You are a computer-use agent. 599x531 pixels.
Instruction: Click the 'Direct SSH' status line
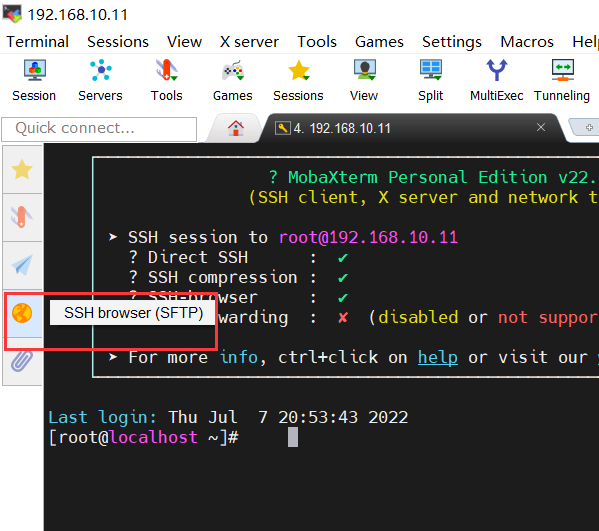239,257
